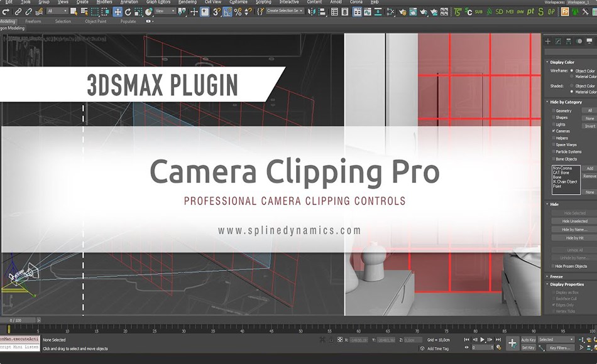The image size is (597, 364).
Task: Toggle the Hide Frozen Objects checkbox
Action: (x=552, y=266)
